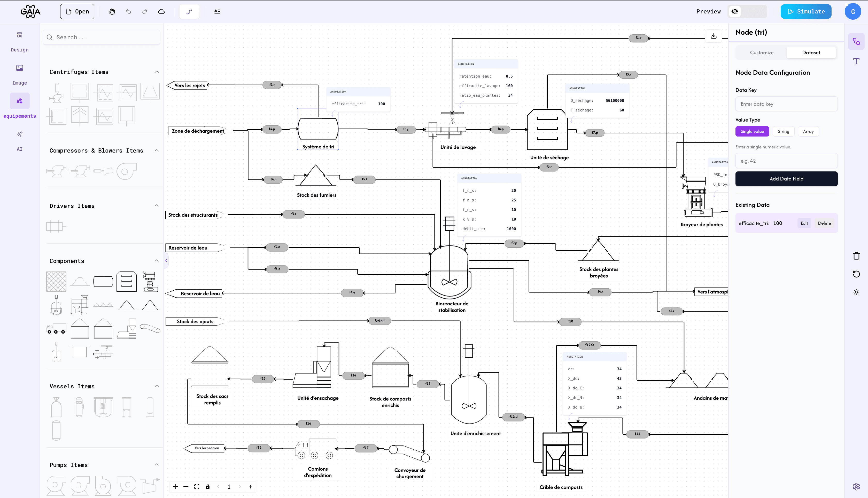Click the Stock des structurants label
The width and height of the screenshot is (868, 498).
pyautogui.click(x=193, y=215)
